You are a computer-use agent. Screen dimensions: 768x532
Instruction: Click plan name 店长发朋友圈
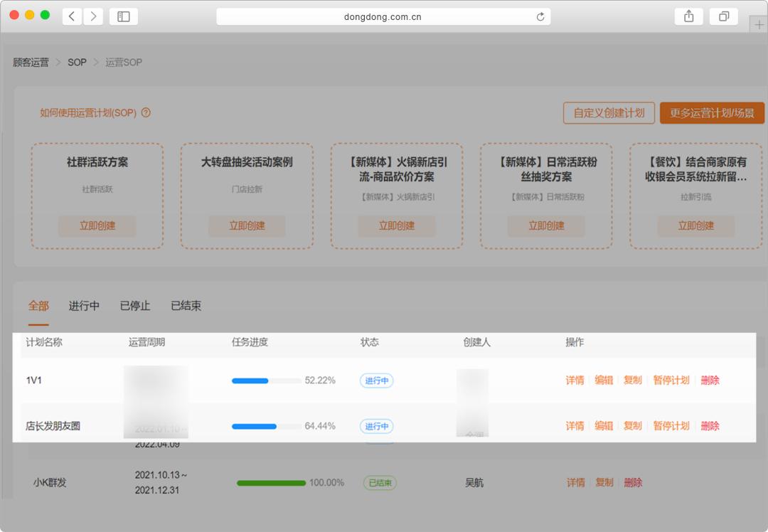coord(53,426)
